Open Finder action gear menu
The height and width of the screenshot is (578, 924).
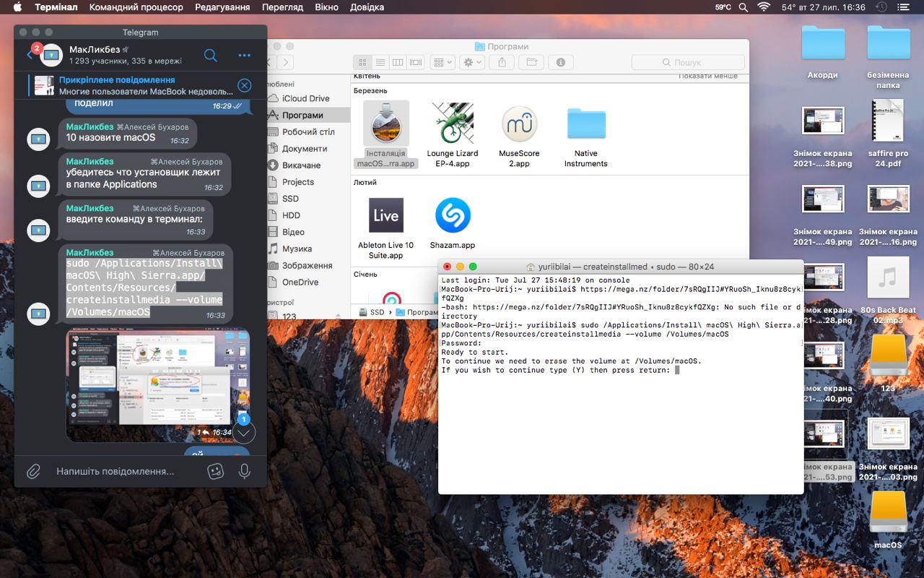(472, 62)
